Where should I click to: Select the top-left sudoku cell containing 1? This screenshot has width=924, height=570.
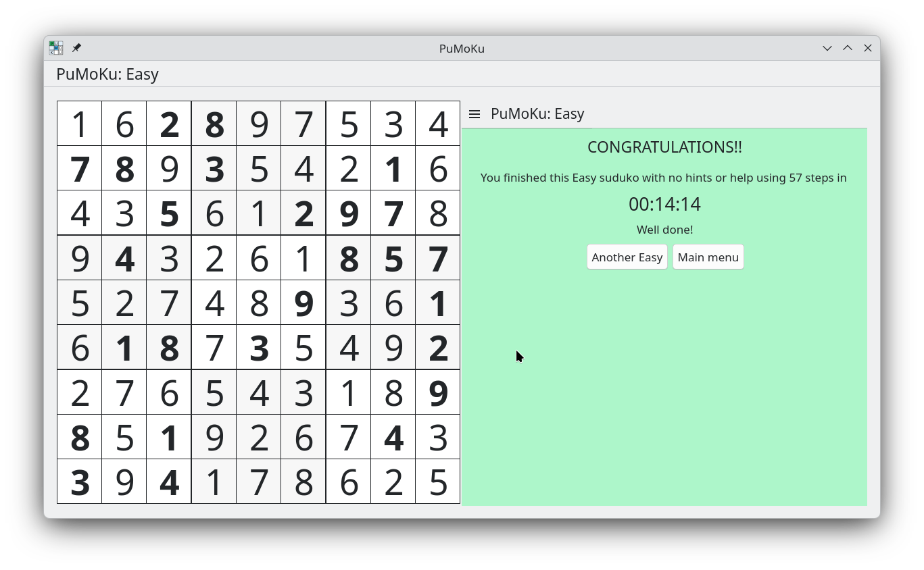pyautogui.click(x=80, y=124)
